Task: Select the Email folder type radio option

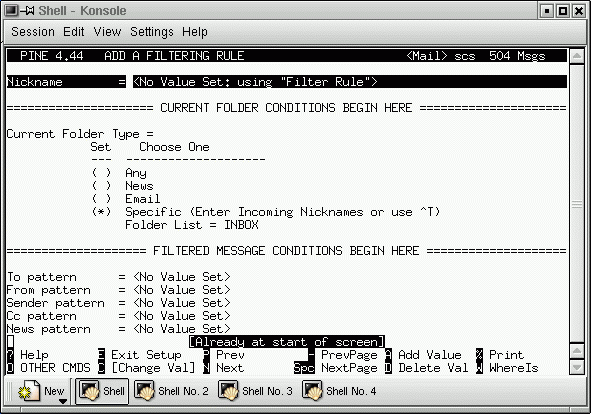Action: tap(101, 199)
